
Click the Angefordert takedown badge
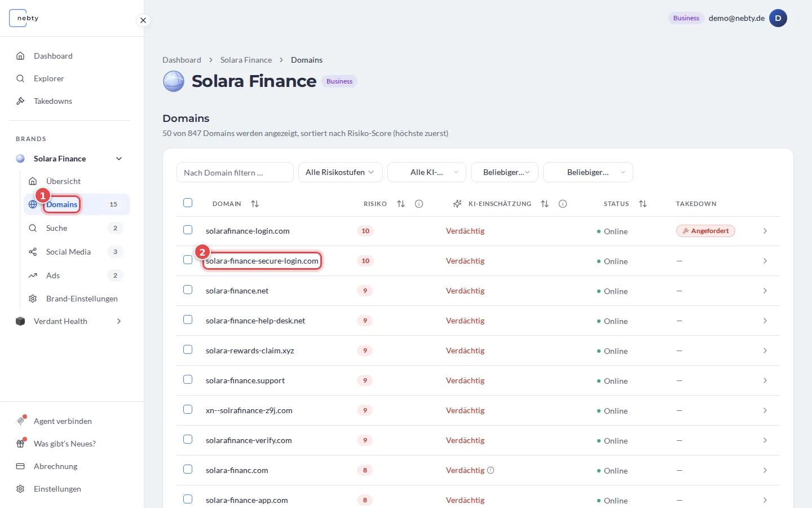pyautogui.click(x=705, y=231)
